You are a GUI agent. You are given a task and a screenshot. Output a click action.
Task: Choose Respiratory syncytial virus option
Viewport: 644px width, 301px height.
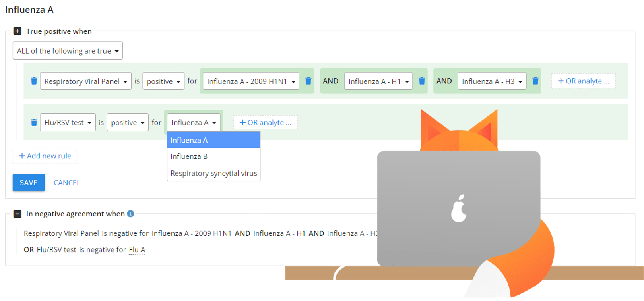213,173
